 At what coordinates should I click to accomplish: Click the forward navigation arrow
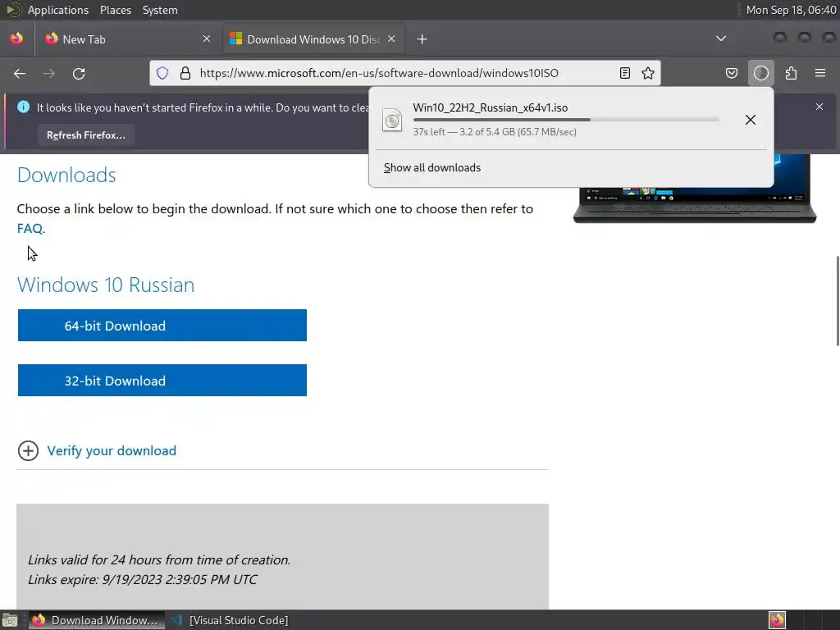pos(49,73)
